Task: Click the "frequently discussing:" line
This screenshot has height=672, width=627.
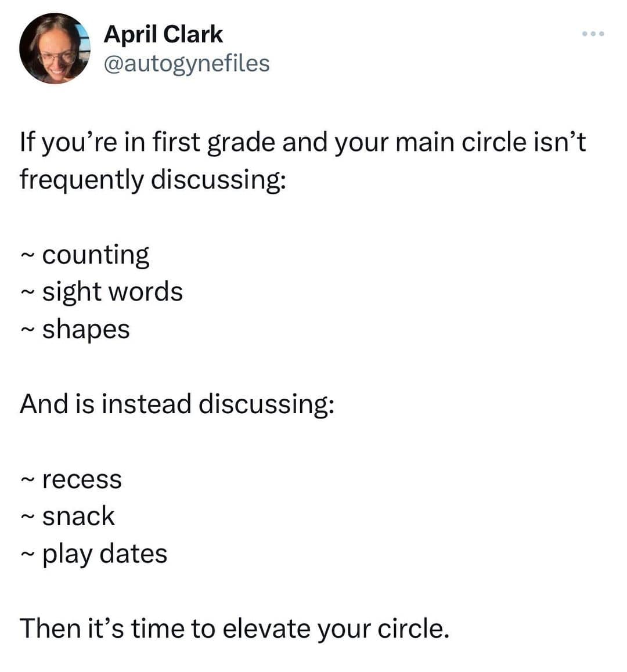Action: coord(153,179)
